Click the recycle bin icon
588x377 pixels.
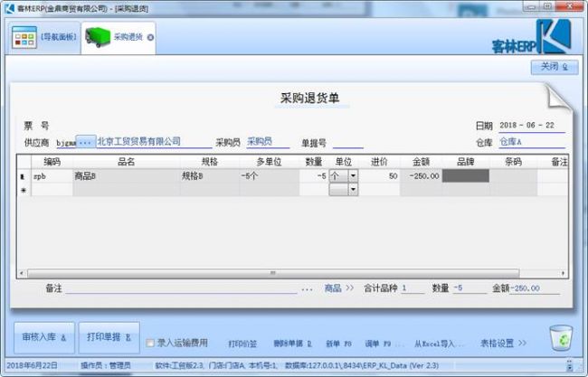point(561,338)
